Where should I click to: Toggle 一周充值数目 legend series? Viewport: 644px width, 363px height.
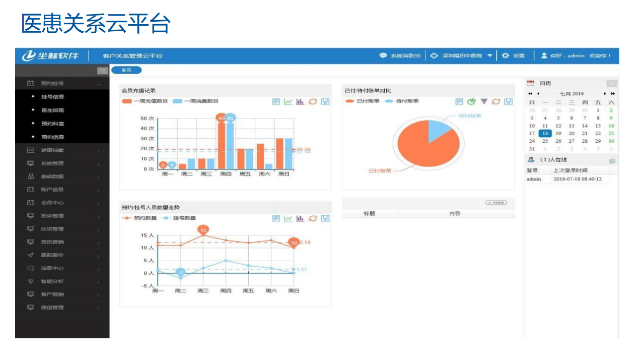pos(145,101)
